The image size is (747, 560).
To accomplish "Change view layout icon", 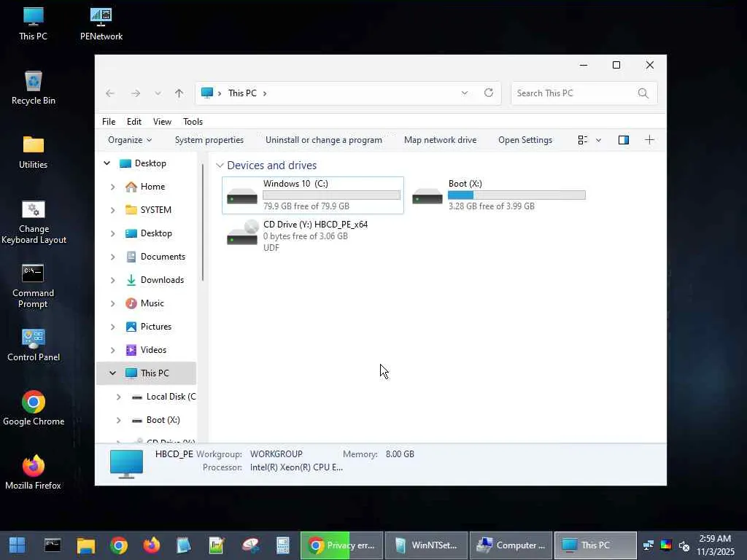I will click(582, 140).
